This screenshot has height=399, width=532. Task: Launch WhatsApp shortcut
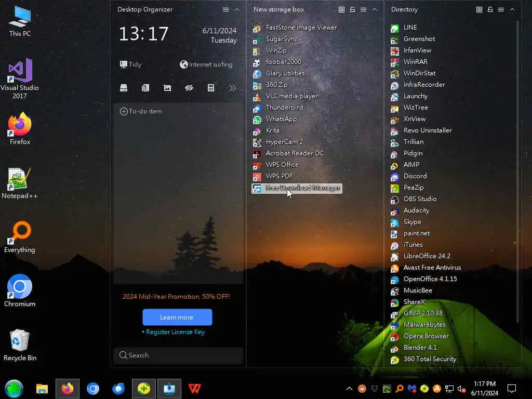point(275,119)
